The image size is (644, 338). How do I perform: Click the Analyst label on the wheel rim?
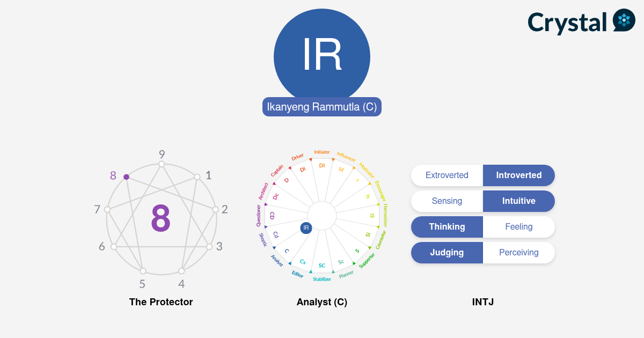pyautogui.click(x=277, y=261)
